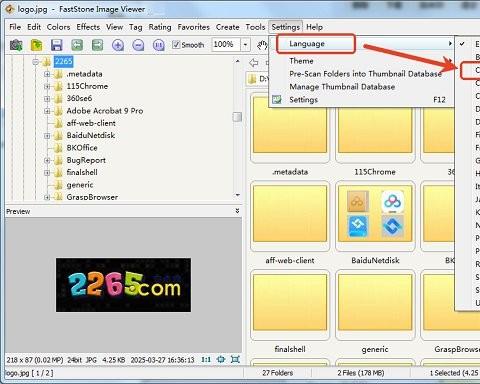Select Manage Thumbnail Database entry
The width and height of the screenshot is (480, 384).
coord(362,87)
